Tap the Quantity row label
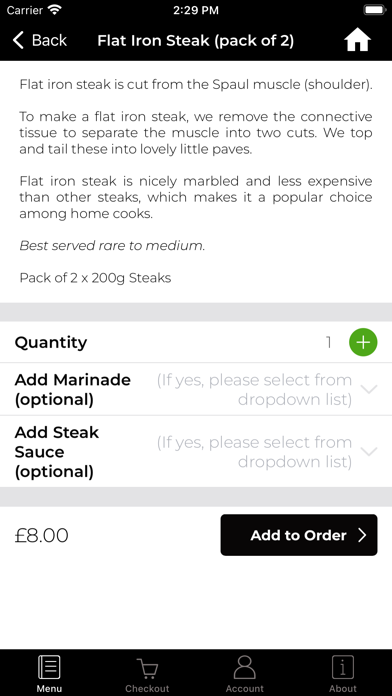392x696 pixels. pos(51,343)
